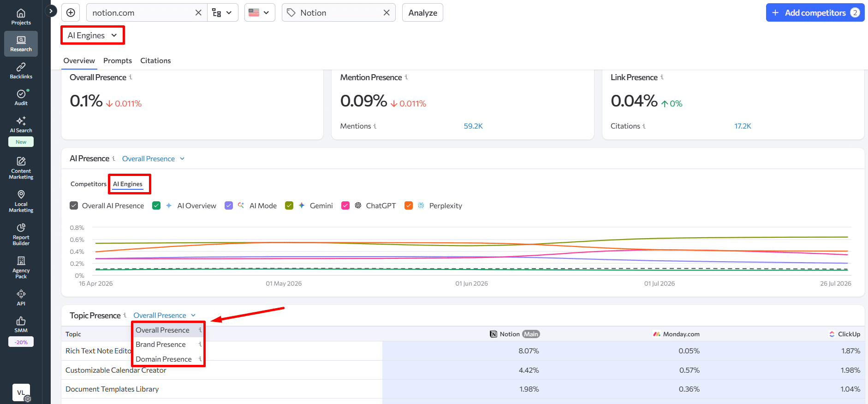Viewport: 868px width, 404px height.
Task: Toggle ChatGPT checkbox
Action: (345, 205)
